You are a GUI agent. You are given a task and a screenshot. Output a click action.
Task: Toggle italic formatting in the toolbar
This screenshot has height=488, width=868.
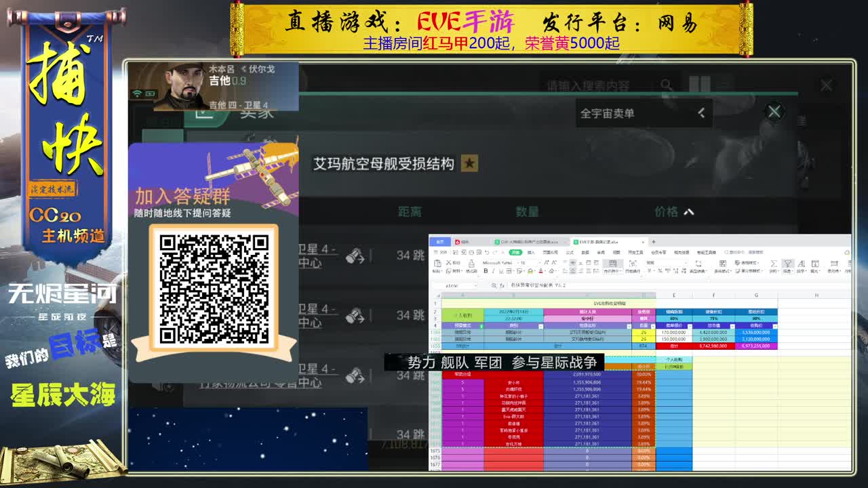(x=494, y=271)
